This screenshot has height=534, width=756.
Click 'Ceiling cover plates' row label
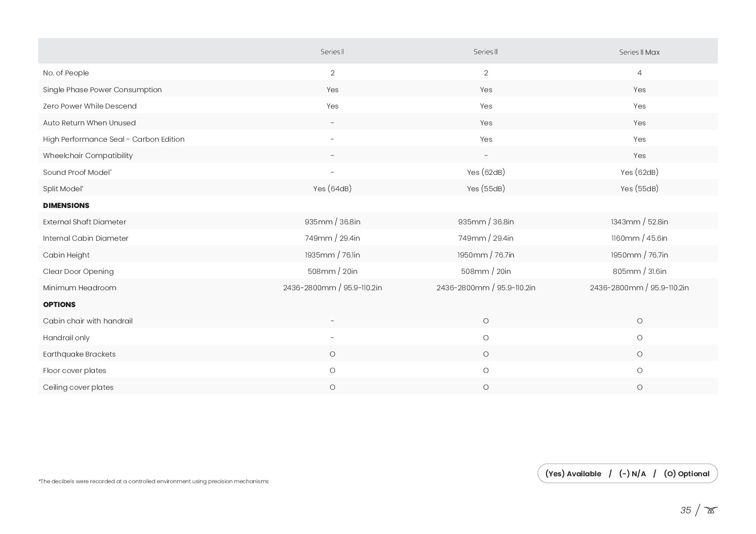(78, 387)
